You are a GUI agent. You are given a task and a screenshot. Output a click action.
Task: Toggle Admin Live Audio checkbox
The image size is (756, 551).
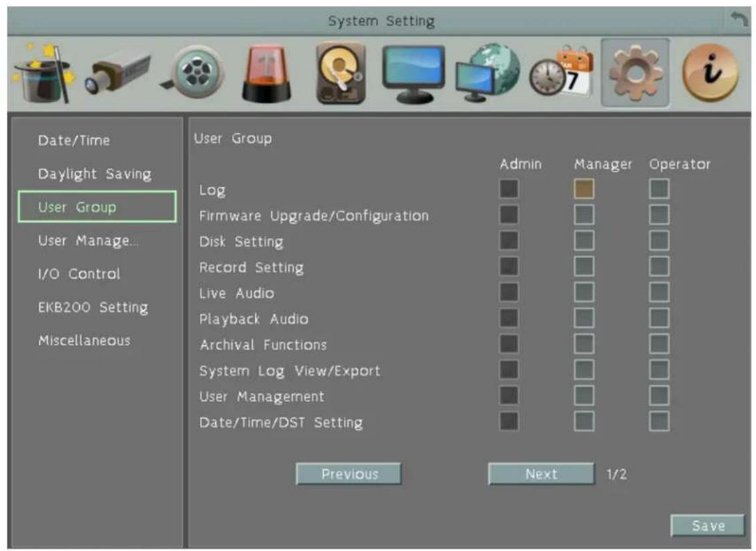(509, 292)
